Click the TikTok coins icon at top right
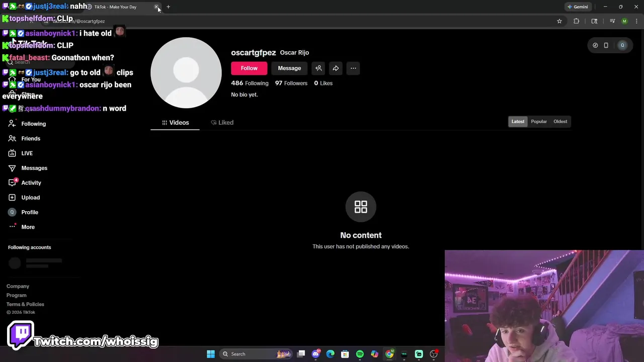644x362 pixels. [595, 45]
